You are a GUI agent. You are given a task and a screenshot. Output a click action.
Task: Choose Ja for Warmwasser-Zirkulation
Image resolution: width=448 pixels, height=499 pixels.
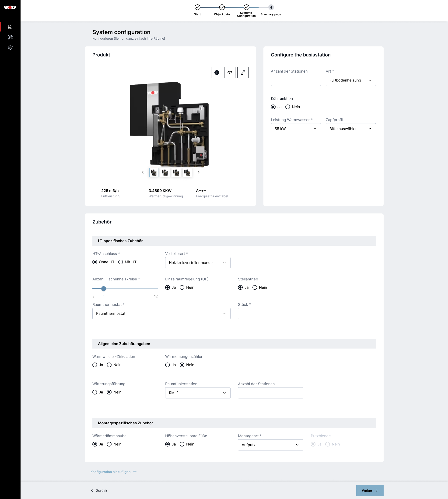[x=95, y=365]
